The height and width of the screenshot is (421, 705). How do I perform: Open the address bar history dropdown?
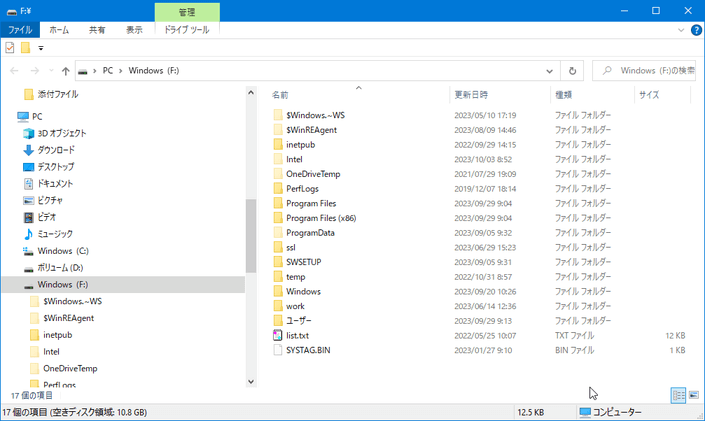click(550, 71)
